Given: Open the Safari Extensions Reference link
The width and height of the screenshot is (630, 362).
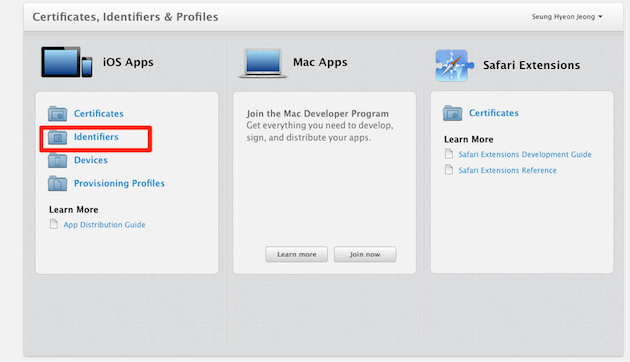Looking at the screenshot, I should [507, 170].
